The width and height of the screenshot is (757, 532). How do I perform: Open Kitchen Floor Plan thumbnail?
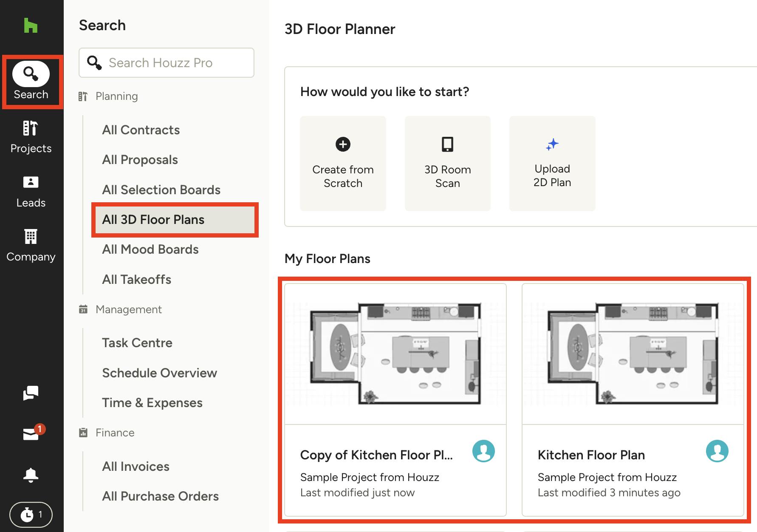[633, 354]
